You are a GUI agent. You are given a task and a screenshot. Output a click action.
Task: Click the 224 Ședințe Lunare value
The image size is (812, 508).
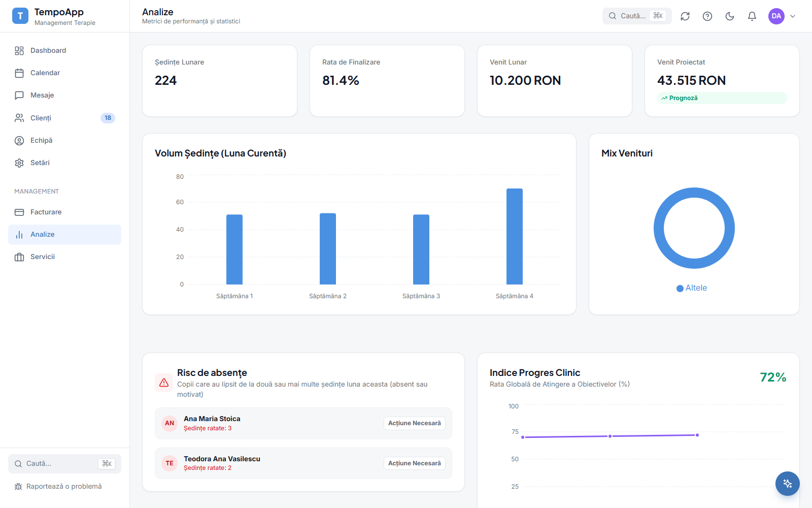click(x=166, y=80)
